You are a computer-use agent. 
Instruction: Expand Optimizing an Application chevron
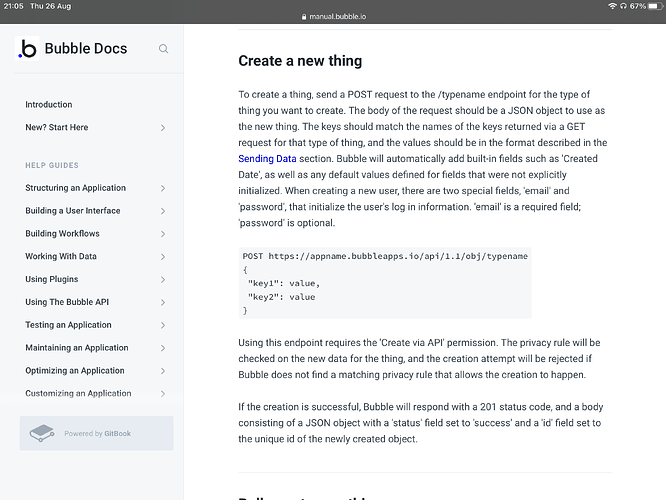coord(163,371)
